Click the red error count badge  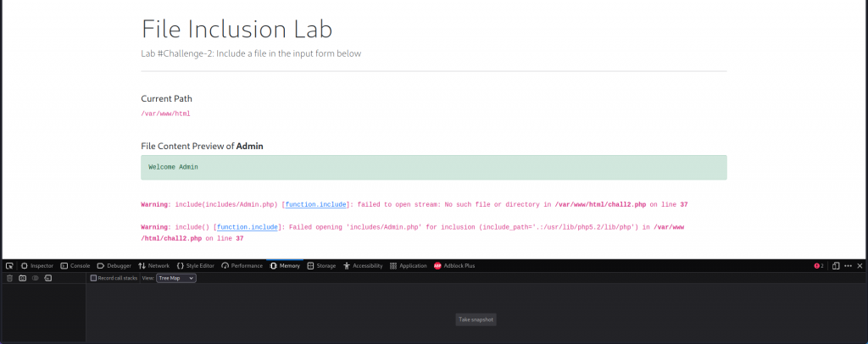point(819,265)
